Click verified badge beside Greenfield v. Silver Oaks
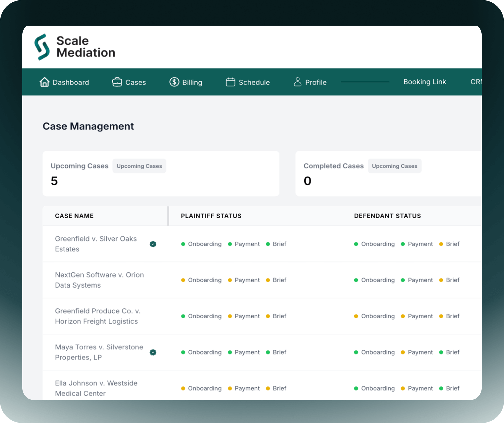The height and width of the screenshot is (423, 504). pos(153,244)
